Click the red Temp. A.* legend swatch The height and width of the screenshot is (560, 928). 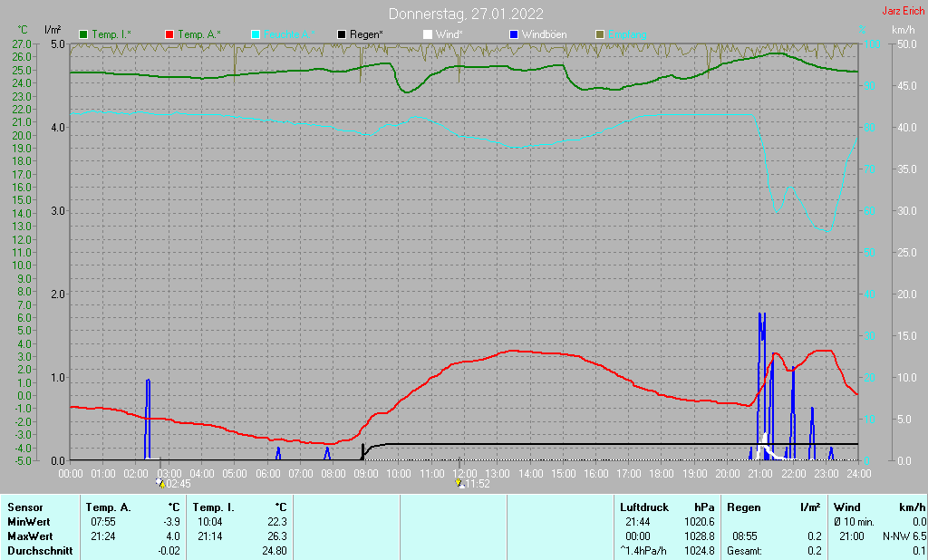coord(169,35)
